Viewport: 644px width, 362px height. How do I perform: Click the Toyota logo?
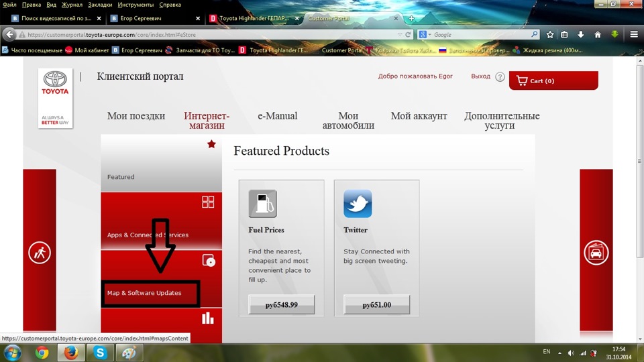click(x=56, y=99)
